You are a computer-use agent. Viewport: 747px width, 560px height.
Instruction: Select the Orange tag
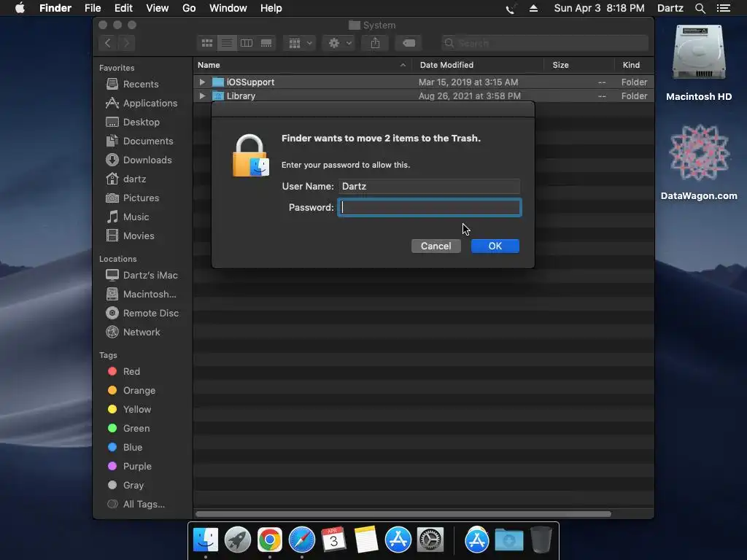point(131,391)
